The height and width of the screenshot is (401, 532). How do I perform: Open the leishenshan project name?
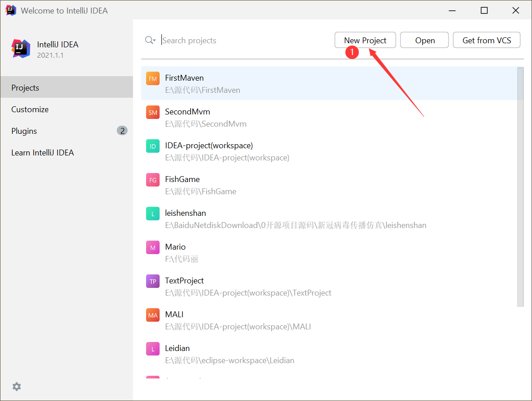point(185,213)
